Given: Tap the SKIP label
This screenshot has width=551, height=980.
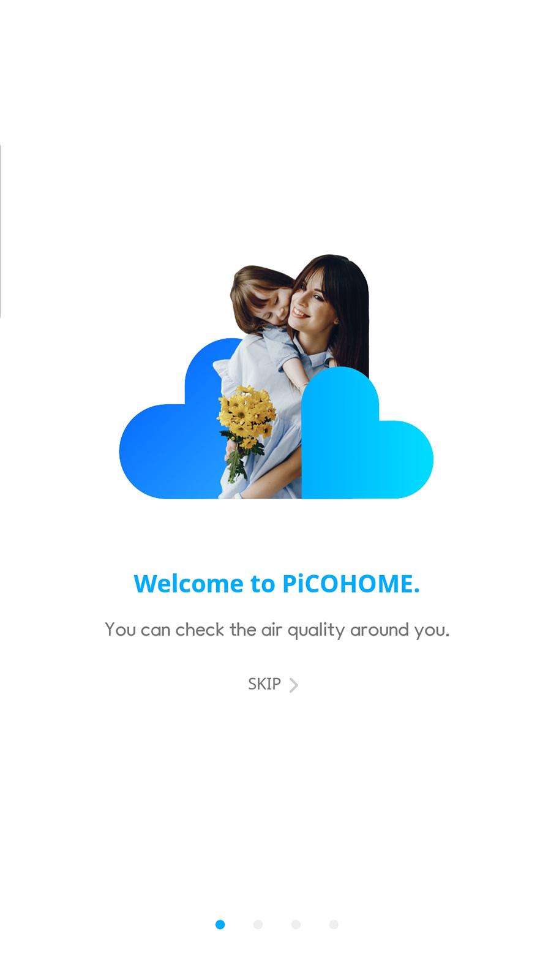Looking at the screenshot, I should 264,684.
